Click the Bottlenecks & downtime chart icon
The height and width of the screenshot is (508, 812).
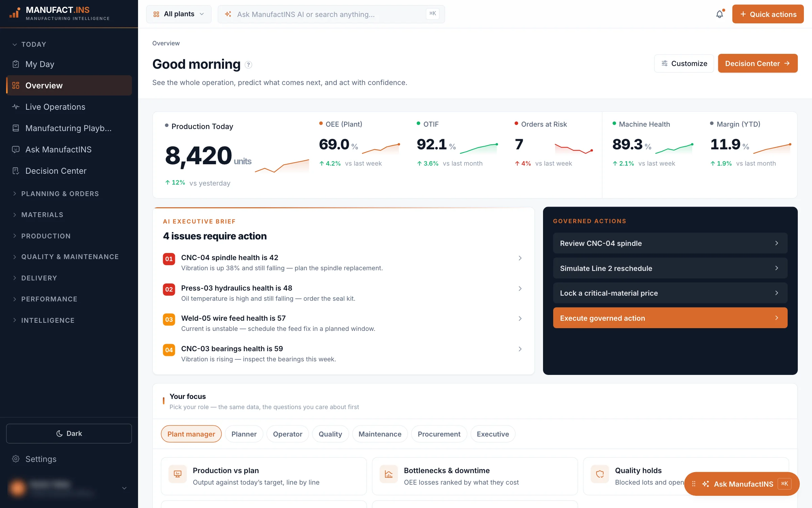tap(389, 474)
